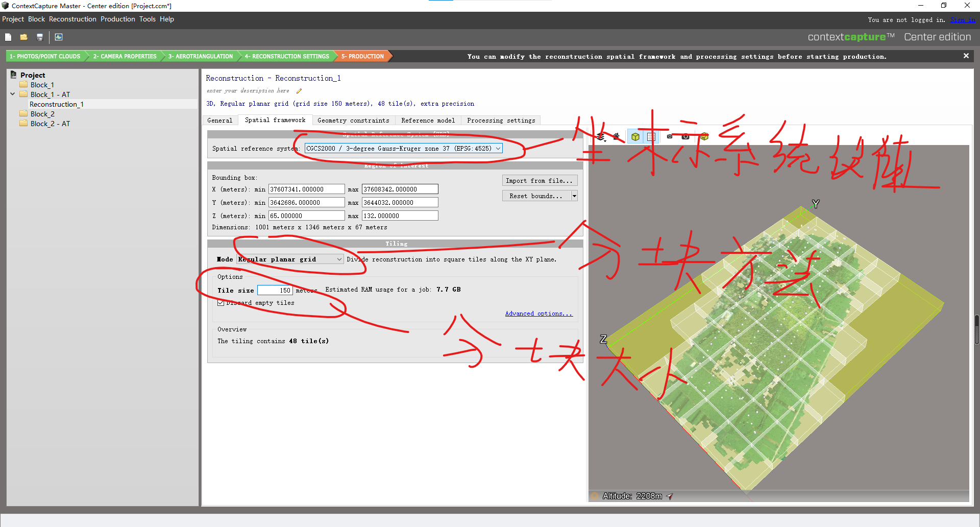Collapse the Block_1 - AT tree node

click(12, 94)
